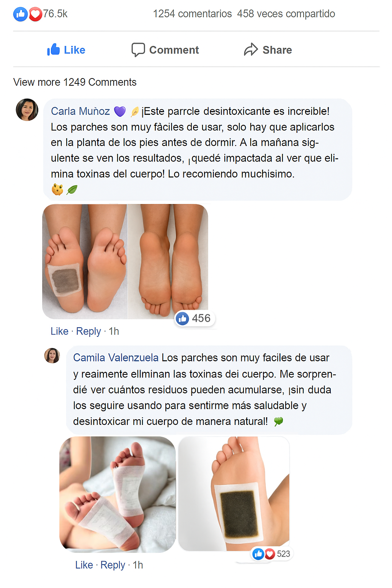The width and height of the screenshot is (392, 588).
Task: Open the heart reaction icon beside 76.5k
Action: 35,15
